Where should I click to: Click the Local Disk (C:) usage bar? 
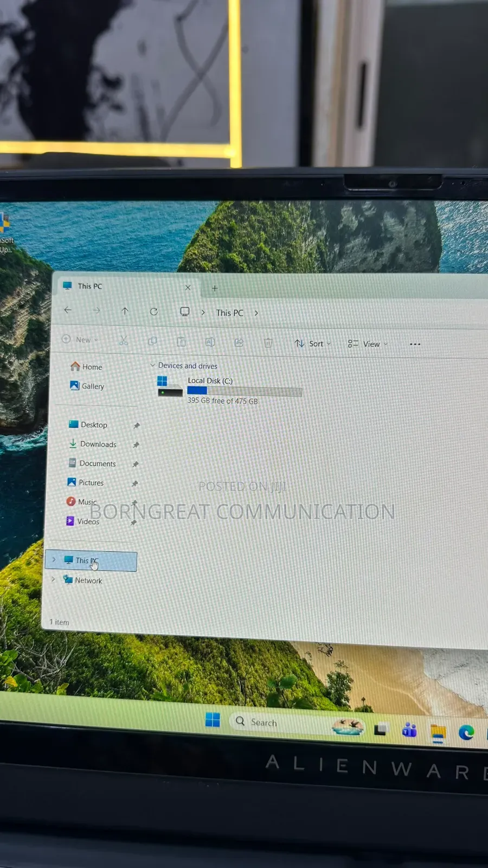click(245, 391)
